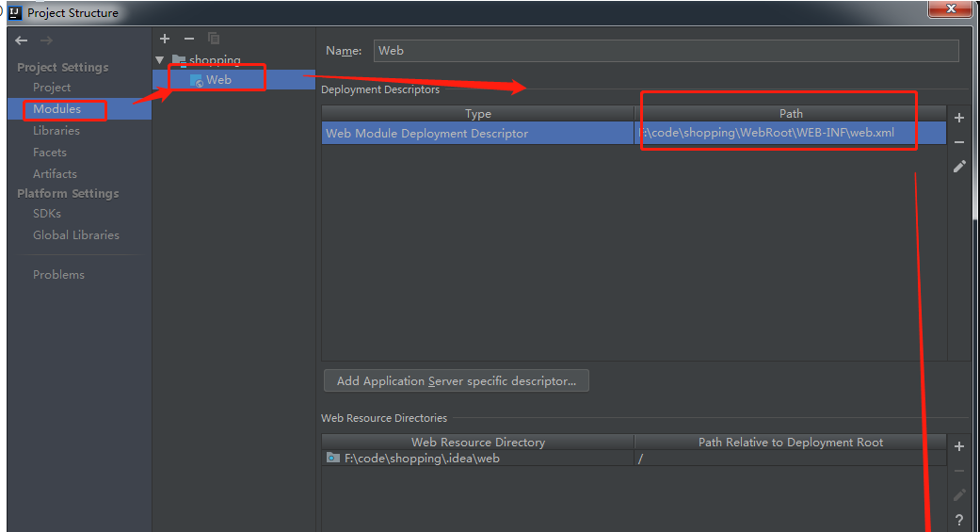Copy the selected module
Screen dimensions: 980x532
tap(214, 39)
